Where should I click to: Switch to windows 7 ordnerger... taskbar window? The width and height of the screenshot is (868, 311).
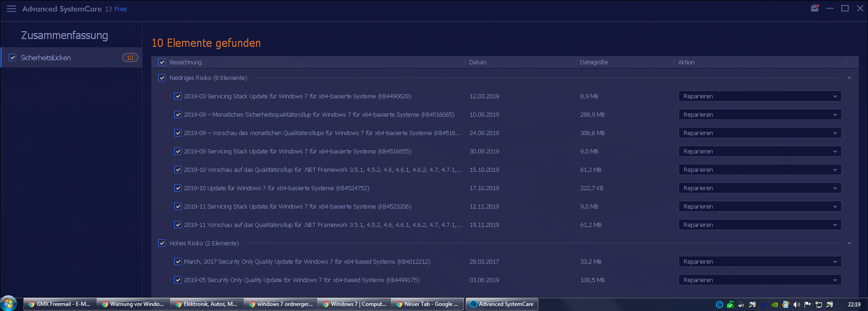280,304
